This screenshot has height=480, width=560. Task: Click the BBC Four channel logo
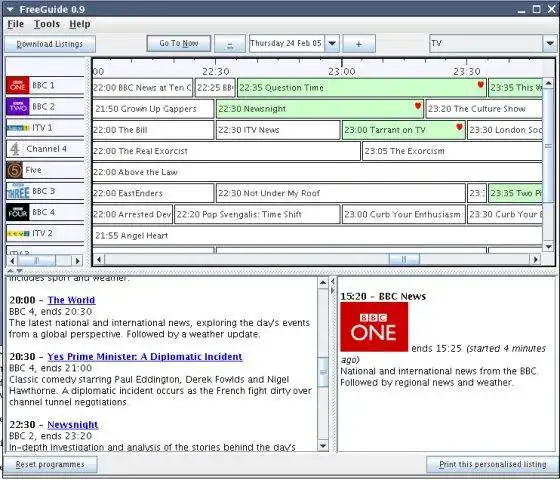(x=18, y=212)
